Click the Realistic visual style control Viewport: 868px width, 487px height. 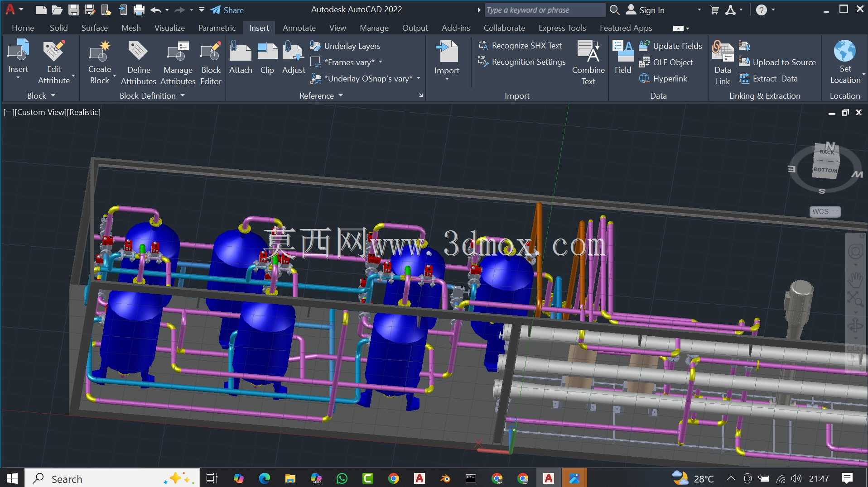click(84, 112)
